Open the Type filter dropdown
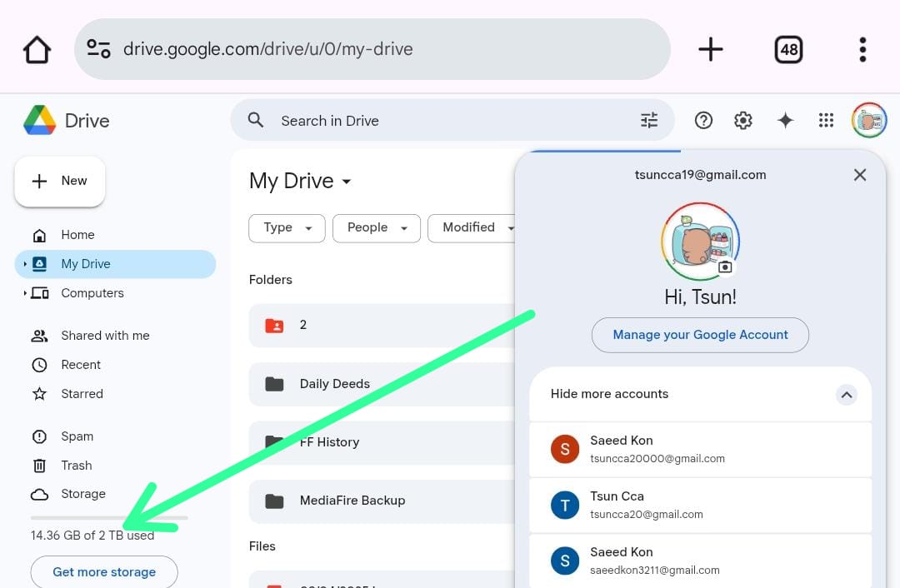The height and width of the screenshot is (588, 900). coord(287,228)
